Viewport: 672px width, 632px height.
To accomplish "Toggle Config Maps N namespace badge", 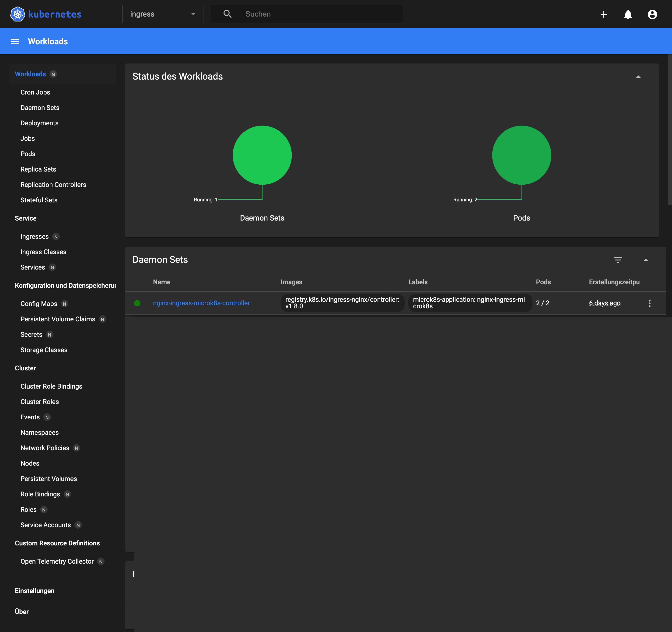I will coord(65,304).
